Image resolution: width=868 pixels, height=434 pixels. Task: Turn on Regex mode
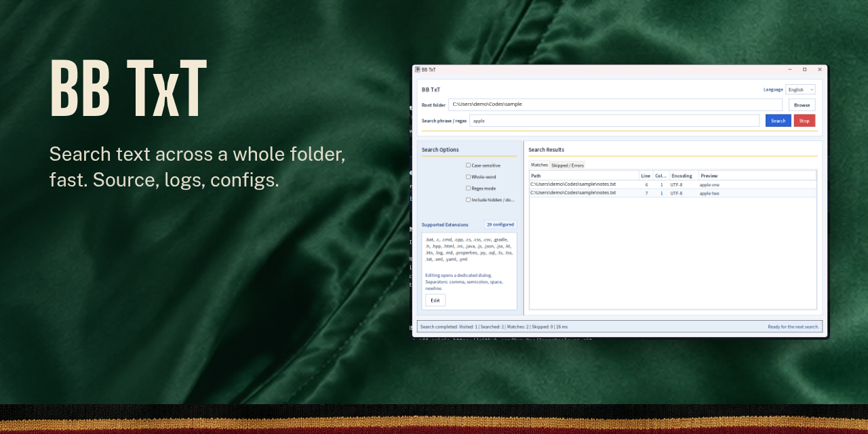pyautogui.click(x=468, y=188)
